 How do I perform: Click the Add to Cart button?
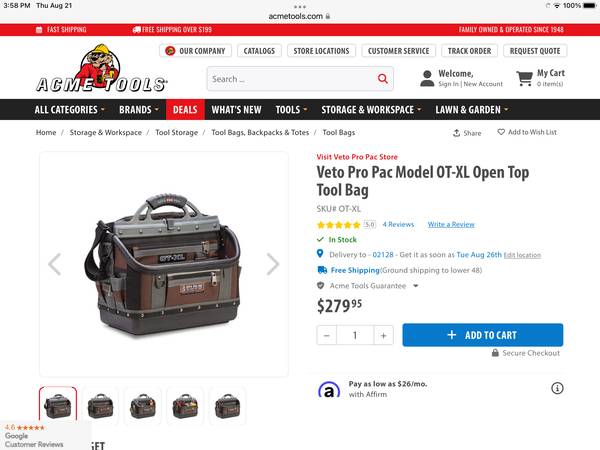pyautogui.click(x=483, y=335)
